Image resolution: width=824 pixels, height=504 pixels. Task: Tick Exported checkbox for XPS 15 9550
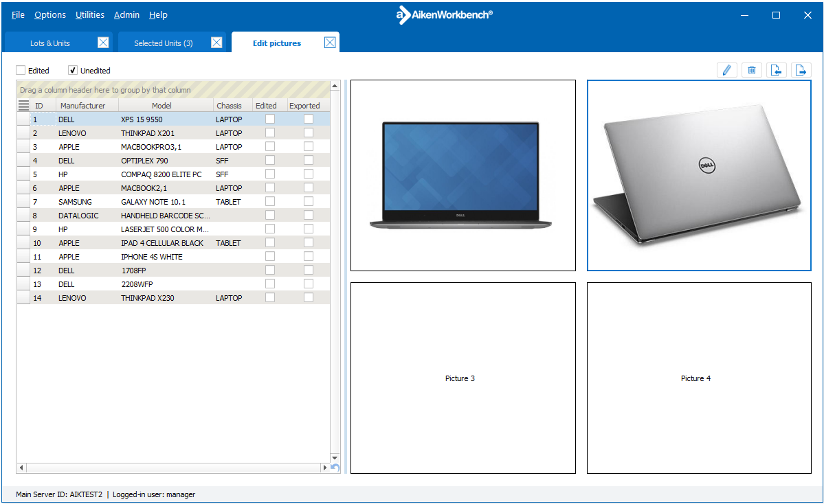click(x=309, y=119)
